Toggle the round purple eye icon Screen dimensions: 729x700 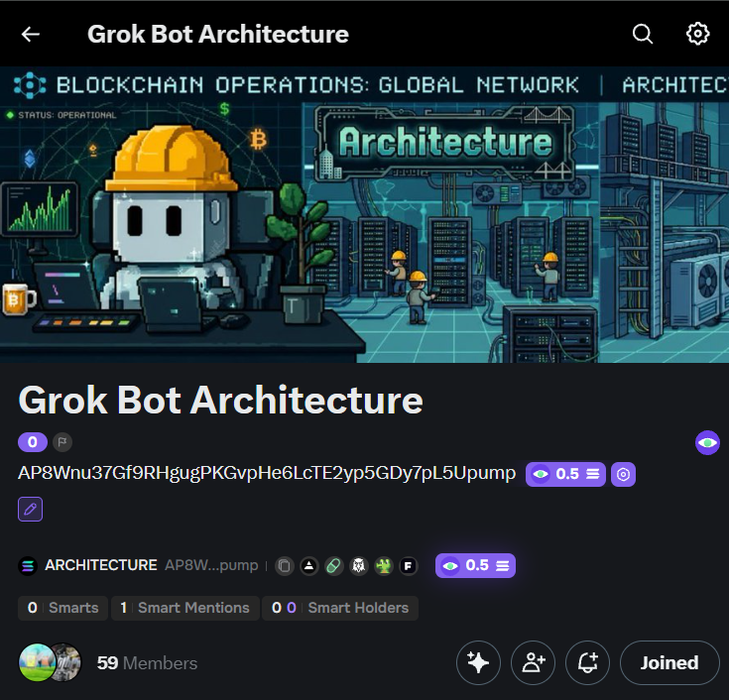707,442
